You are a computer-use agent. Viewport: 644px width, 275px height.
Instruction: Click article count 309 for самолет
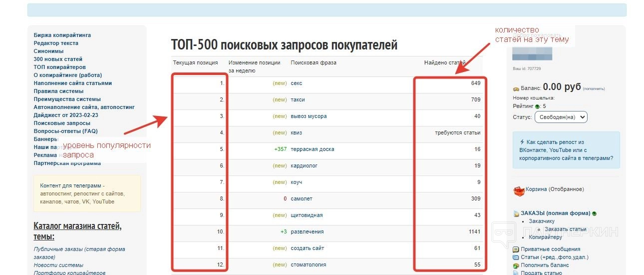click(476, 199)
